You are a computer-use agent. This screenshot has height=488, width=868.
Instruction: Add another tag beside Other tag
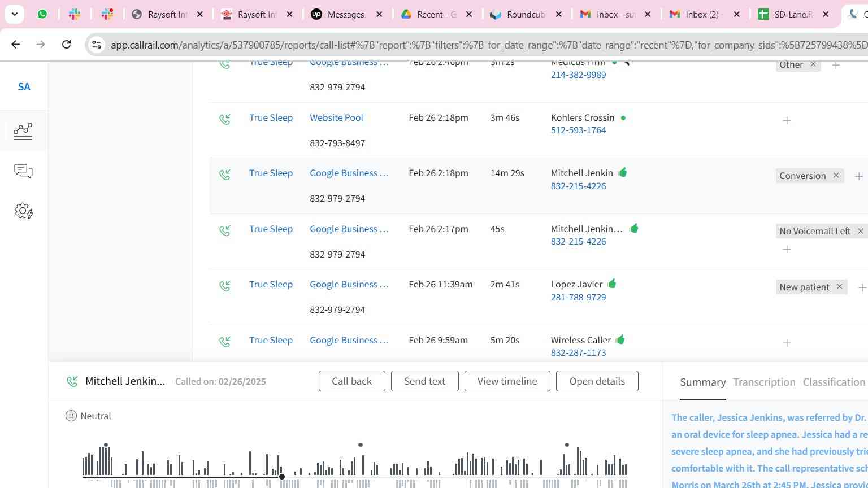pyautogui.click(x=835, y=66)
